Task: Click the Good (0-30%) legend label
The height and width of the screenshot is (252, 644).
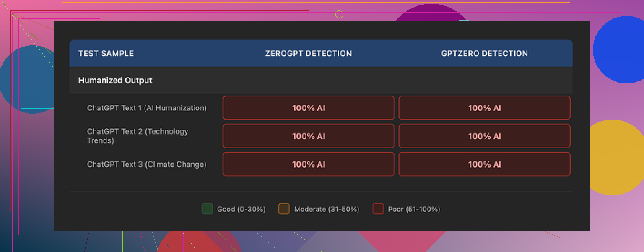Action: coord(241,209)
